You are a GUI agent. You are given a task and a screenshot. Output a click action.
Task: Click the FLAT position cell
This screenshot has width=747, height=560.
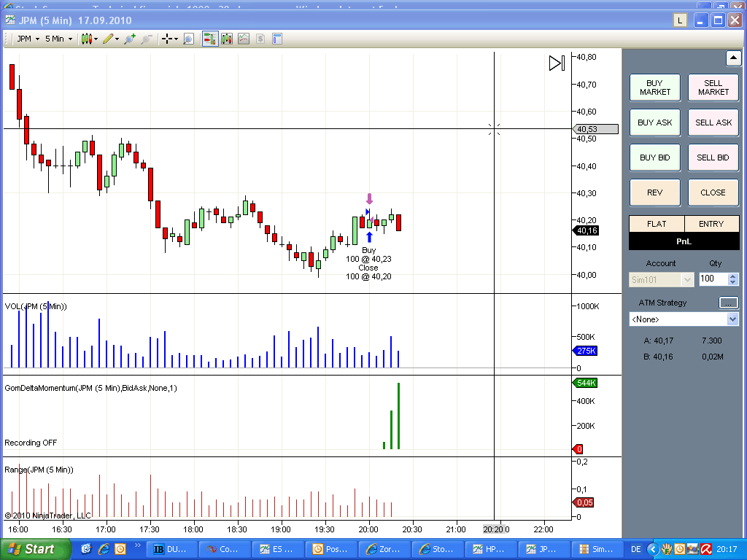point(657,224)
